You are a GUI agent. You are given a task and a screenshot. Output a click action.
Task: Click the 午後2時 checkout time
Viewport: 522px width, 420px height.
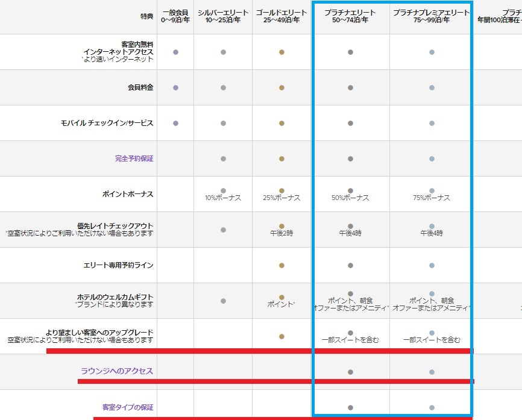click(x=281, y=233)
